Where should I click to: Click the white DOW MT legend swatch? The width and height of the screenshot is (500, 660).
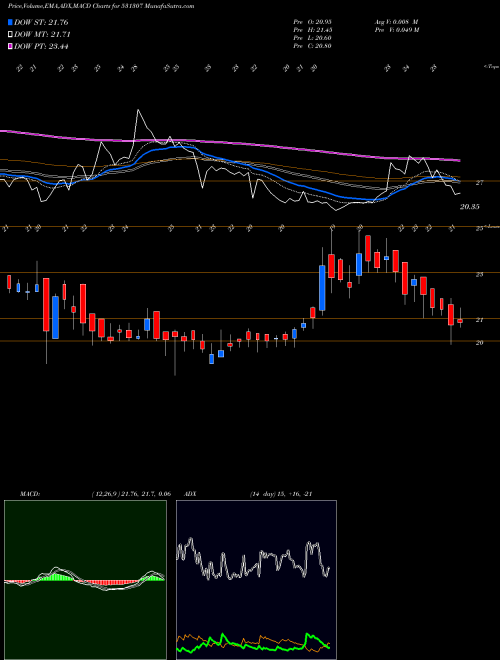coord(11,35)
